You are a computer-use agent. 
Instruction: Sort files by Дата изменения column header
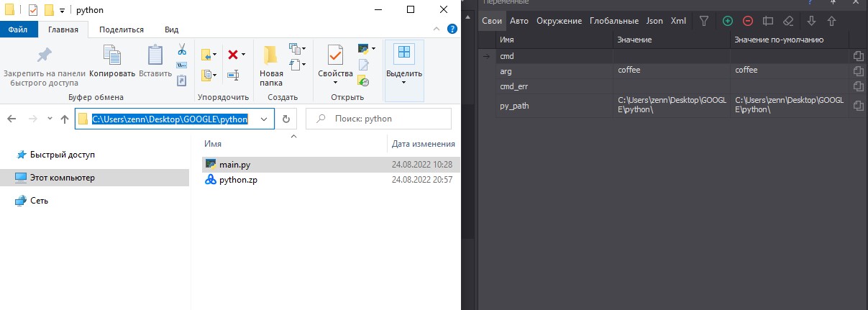424,144
